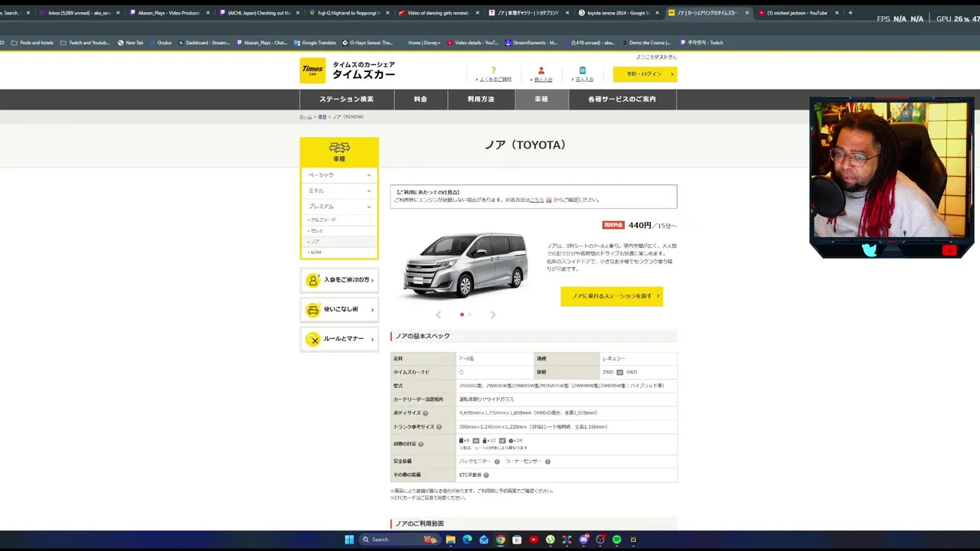Collapse the ミドル category
980x551 pixels.
coord(369,191)
